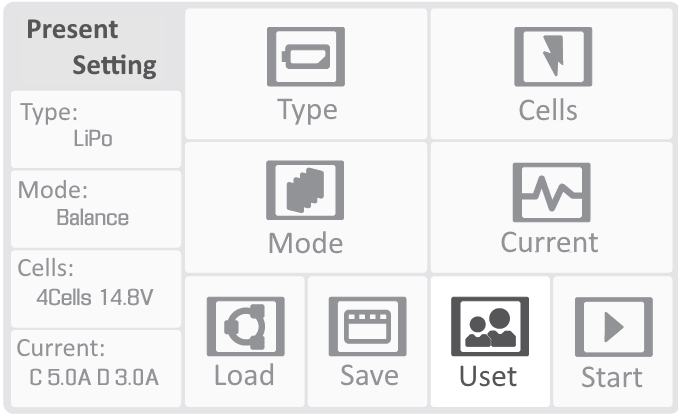Select the highlighted Uset label
This screenshot has height=415, width=678.
click(488, 376)
